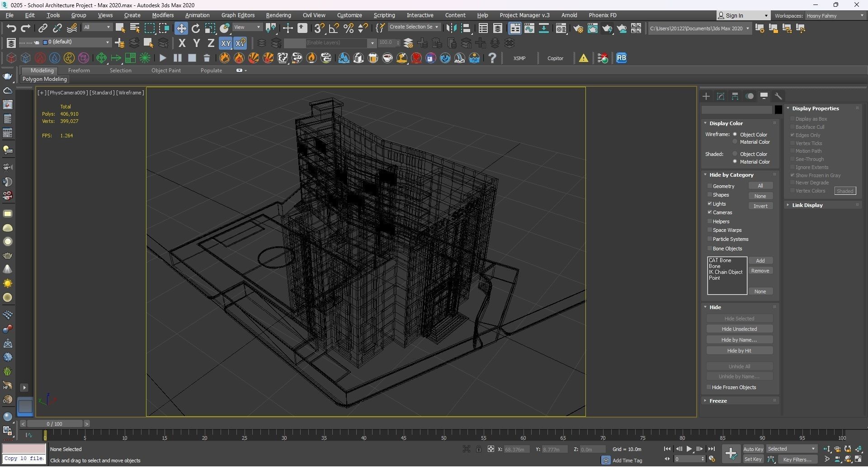Open the Phoenix FD menu
The height and width of the screenshot is (470, 868).
point(603,15)
